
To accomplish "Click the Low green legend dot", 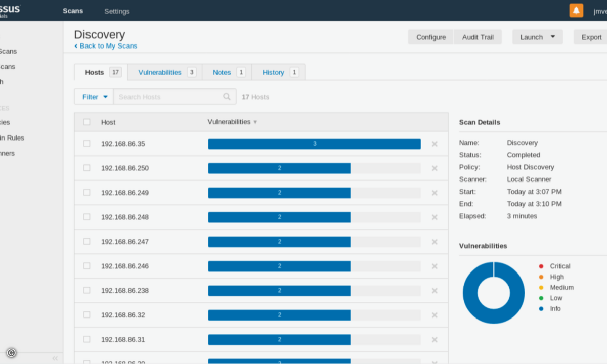I will click(541, 298).
